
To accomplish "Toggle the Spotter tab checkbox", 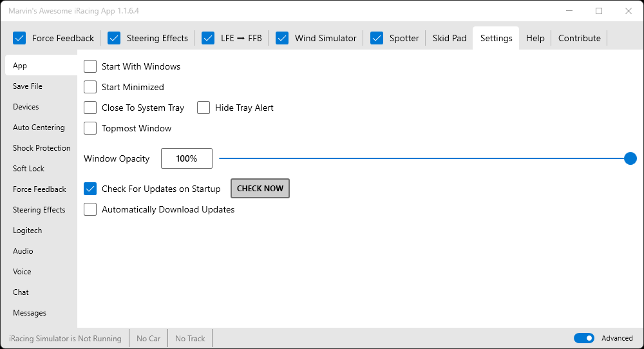I will (x=377, y=38).
